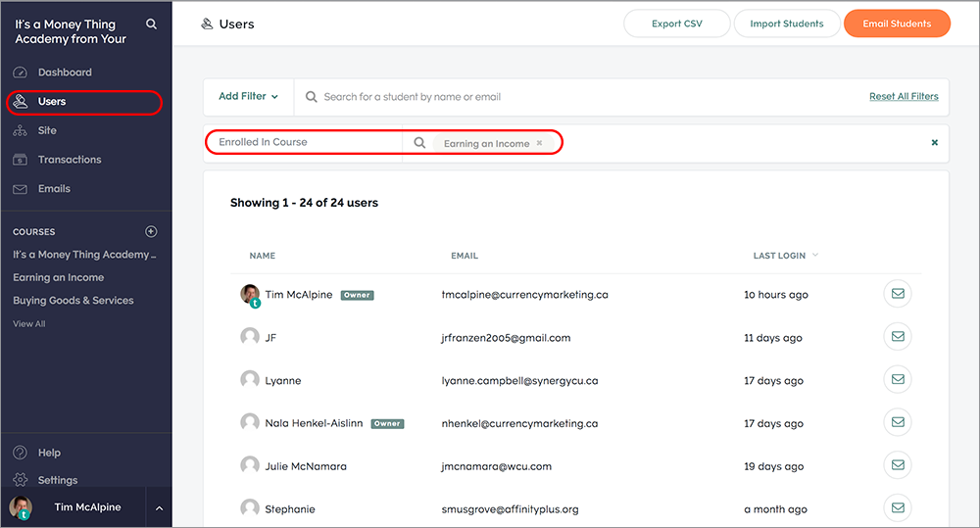Email Tim McAlpine via envelope icon
Viewport: 980px width, 528px height.
(898, 294)
